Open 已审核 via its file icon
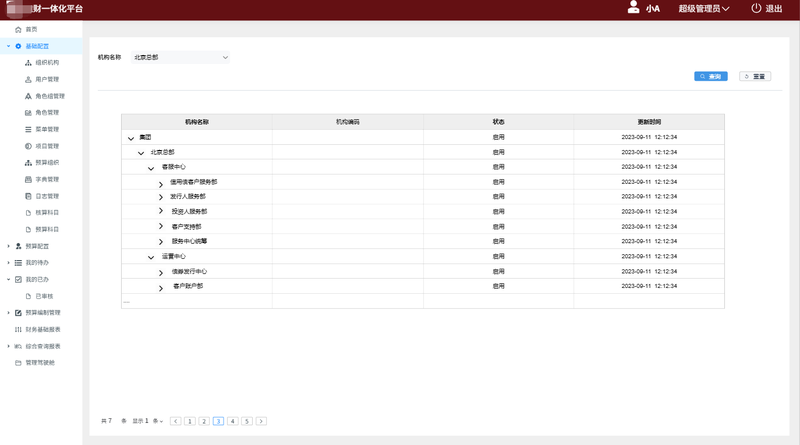 [x=28, y=296]
